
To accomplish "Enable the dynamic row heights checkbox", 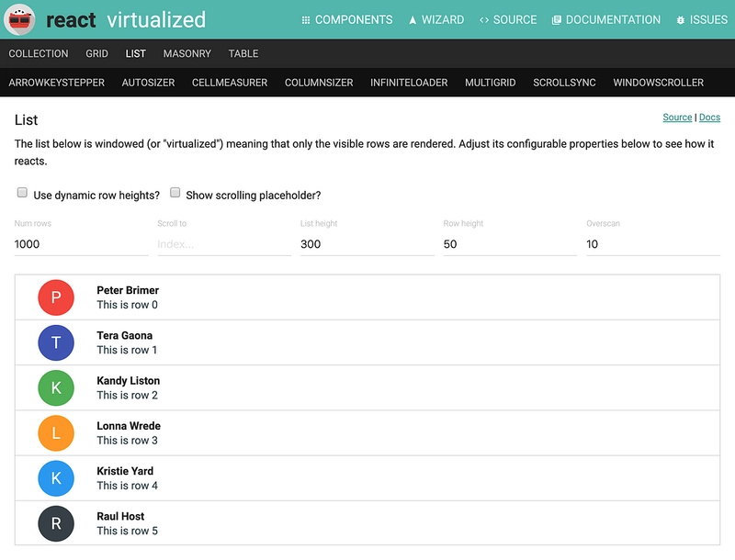I will pyautogui.click(x=21, y=194).
